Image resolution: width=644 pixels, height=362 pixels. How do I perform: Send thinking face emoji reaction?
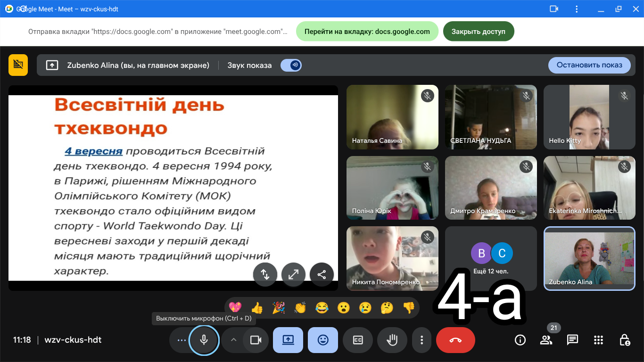pyautogui.click(x=387, y=308)
